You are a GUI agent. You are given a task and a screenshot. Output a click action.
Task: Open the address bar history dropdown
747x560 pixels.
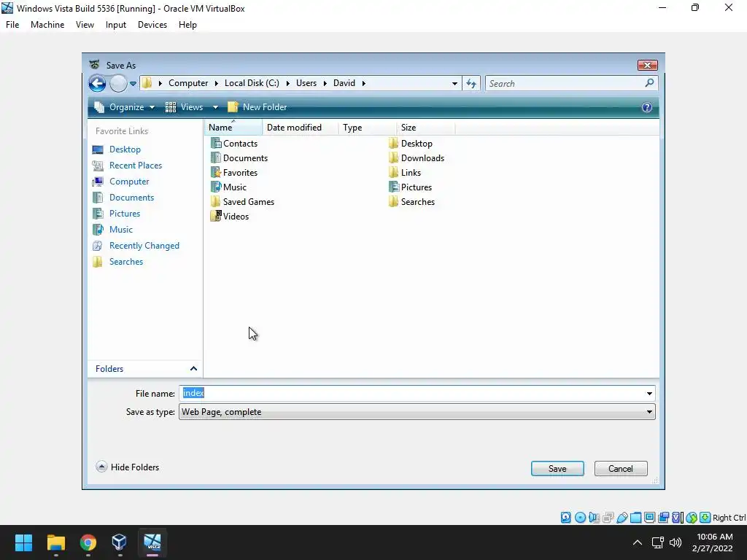pos(454,84)
